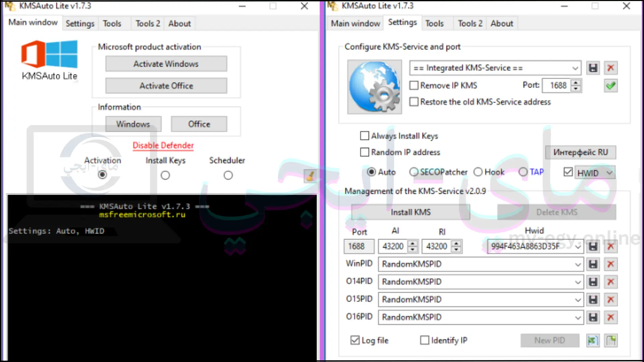Screen dimensions: 644x362
Task: Click the red X icon next to KMS-Service dropdown
Action: pyautogui.click(x=611, y=68)
